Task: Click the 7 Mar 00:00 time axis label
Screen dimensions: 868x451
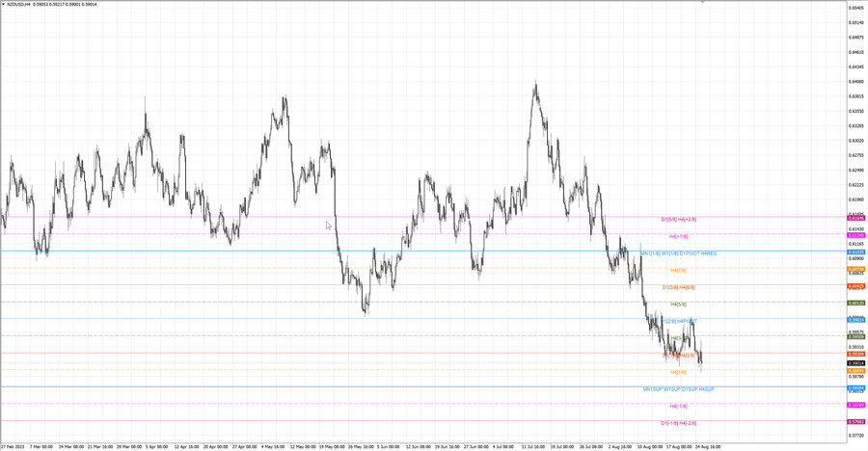Action: tap(41, 446)
